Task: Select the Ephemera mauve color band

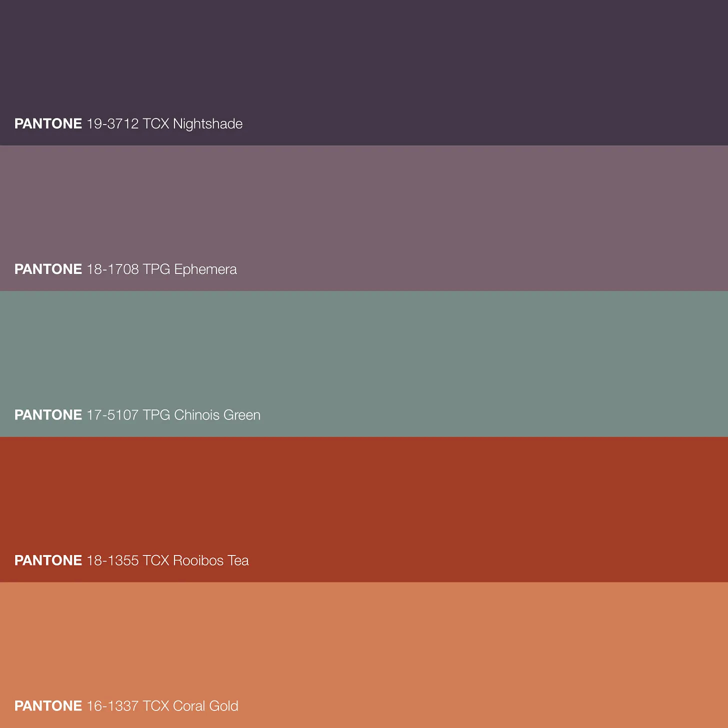Action: click(364, 218)
